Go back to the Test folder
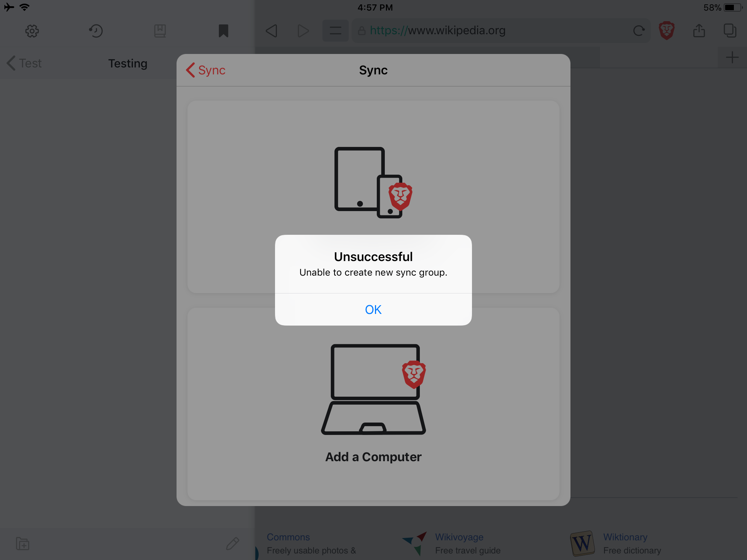 (24, 63)
